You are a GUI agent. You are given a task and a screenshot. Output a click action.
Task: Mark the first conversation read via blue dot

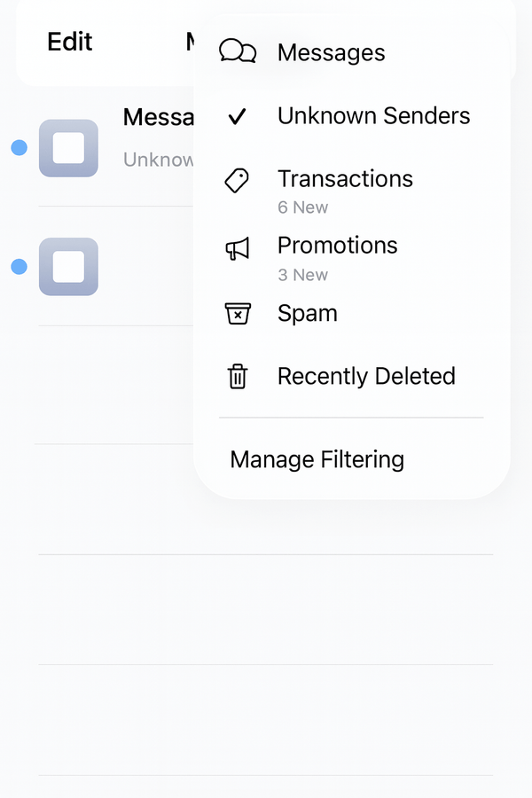[18, 148]
